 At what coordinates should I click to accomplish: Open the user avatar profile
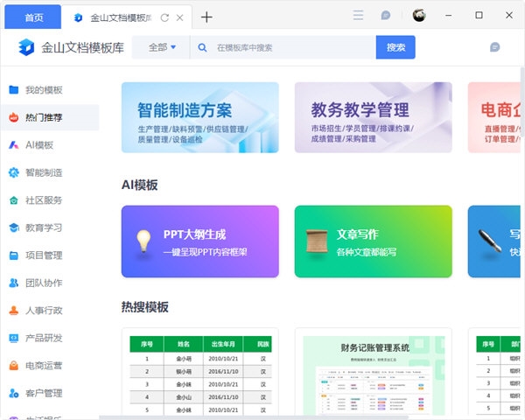(x=419, y=16)
